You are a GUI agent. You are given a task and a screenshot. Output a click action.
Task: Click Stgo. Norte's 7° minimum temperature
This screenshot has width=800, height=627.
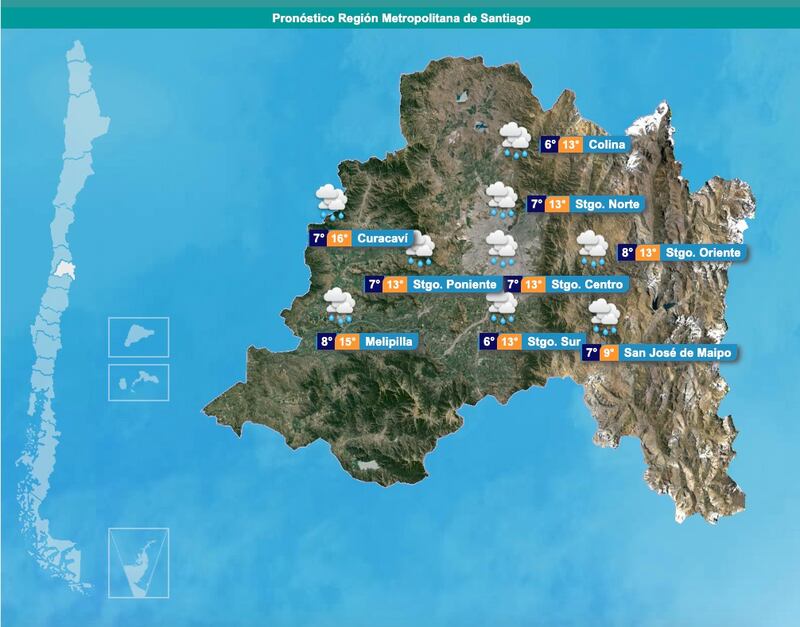tap(536, 205)
